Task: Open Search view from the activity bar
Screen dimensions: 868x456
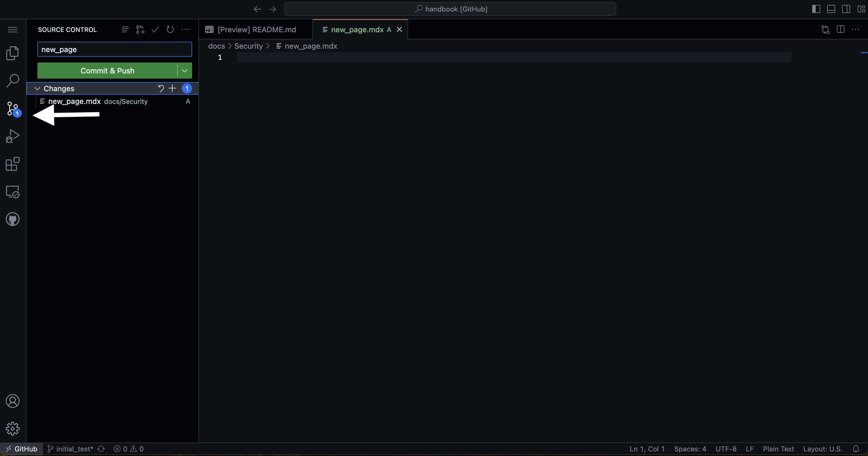Action: tap(12, 80)
